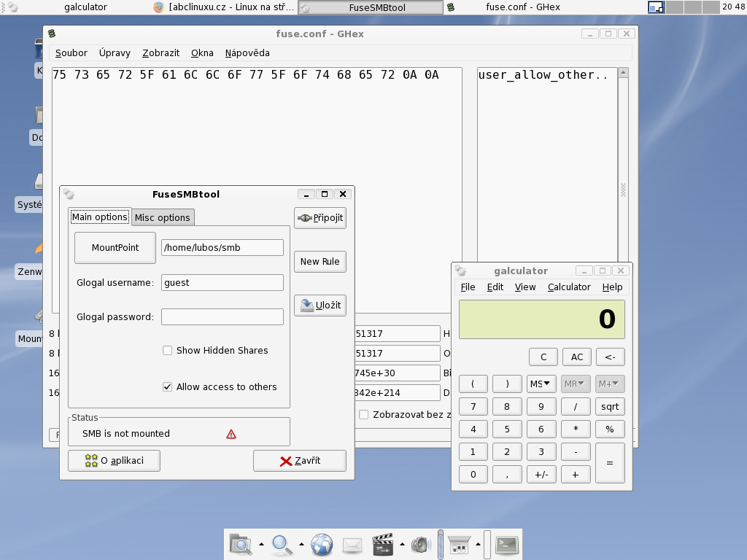Image resolution: width=747 pixels, height=560 pixels.
Task: Click the galculator window title icon
Action: [460, 271]
